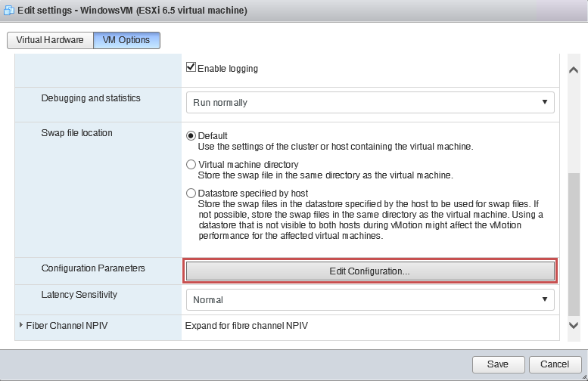588x381 pixels.
Task: Open the Latency Sensitivity dropdown
Action: pos(370,299)
